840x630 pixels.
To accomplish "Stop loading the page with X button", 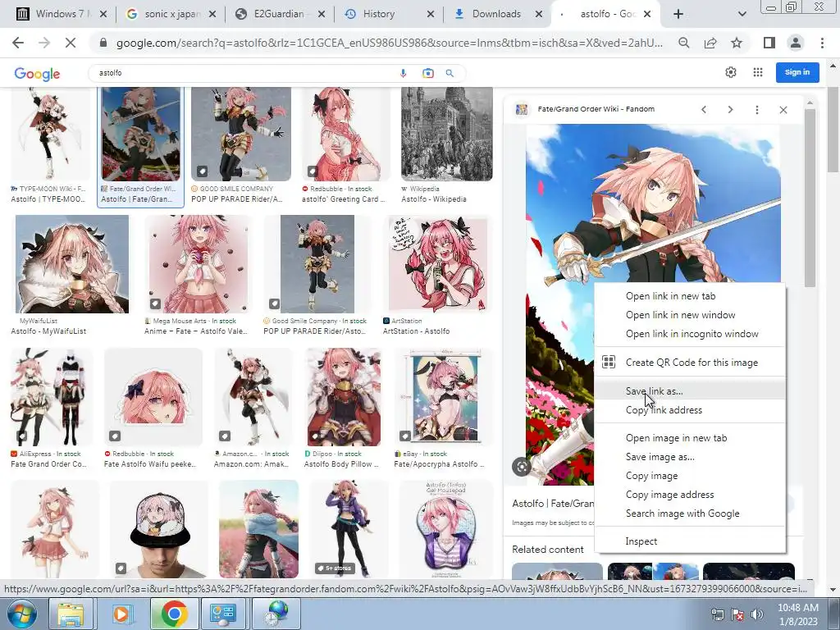I will [71, 43].
